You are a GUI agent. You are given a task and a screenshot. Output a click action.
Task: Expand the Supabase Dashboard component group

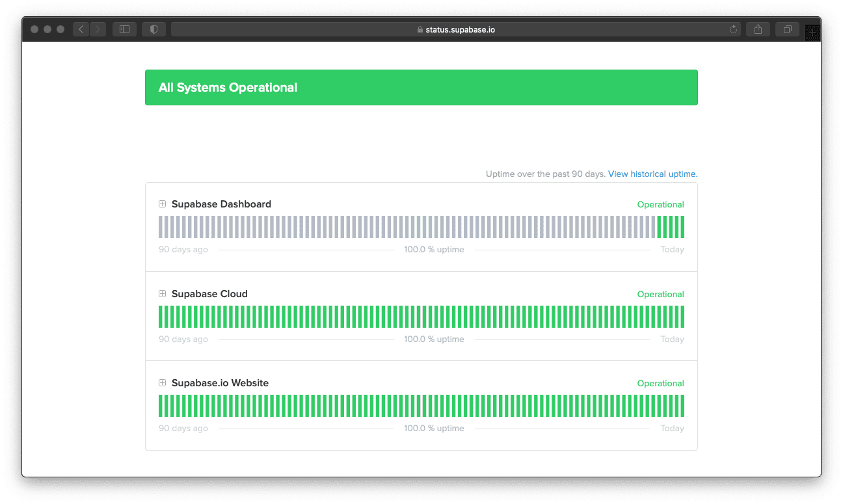(163, 204)
